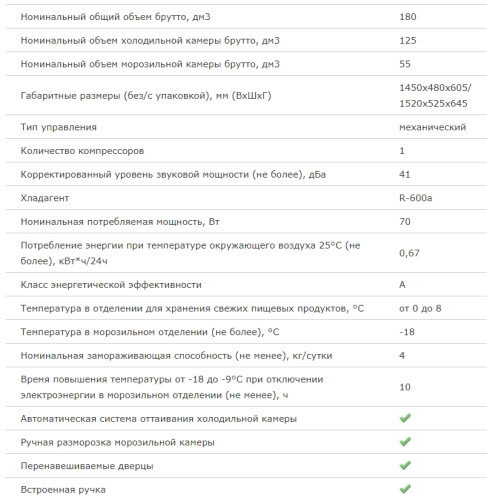Click the -18 freezer temperature value
Viewport: 487px width, 500px height.
[x=407, y=332]
